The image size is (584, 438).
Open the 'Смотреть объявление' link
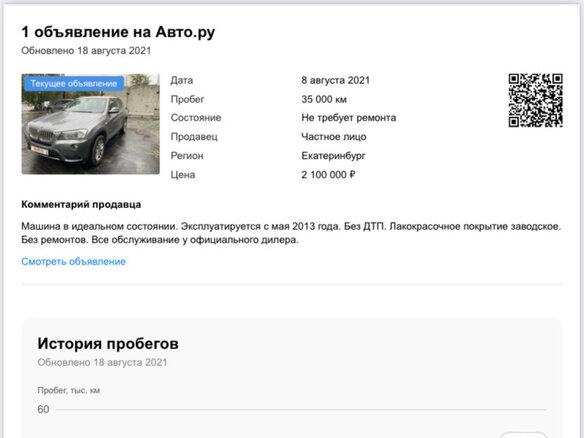[73, 261]
